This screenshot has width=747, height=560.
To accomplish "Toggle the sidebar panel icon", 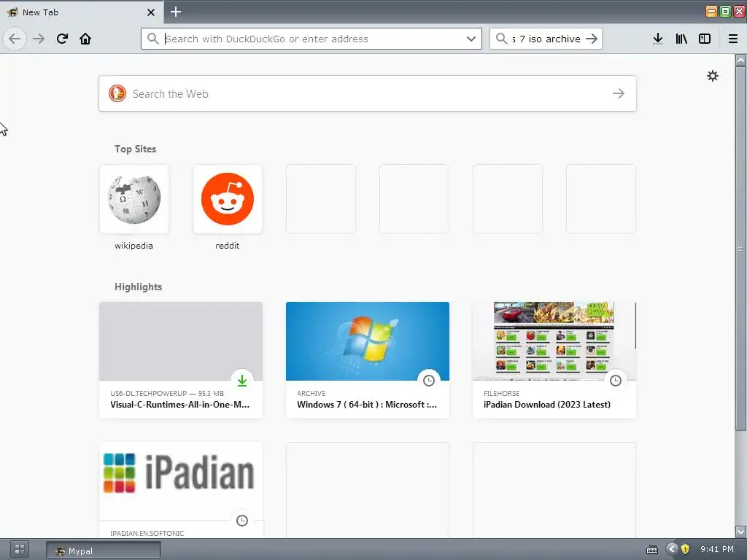I will 705,39.
